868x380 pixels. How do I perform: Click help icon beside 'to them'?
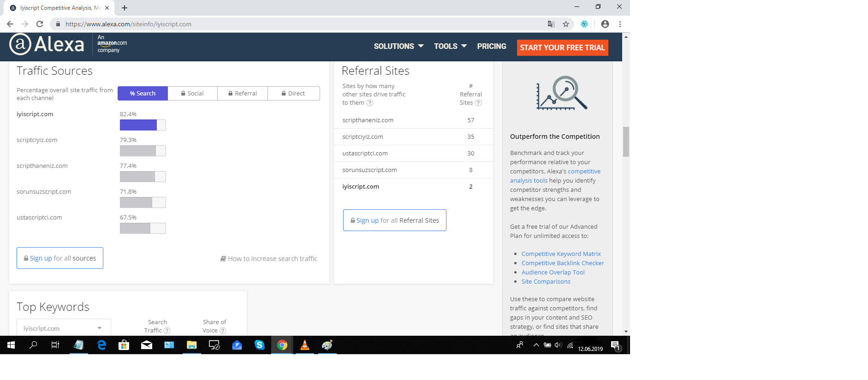click(370, 103)
